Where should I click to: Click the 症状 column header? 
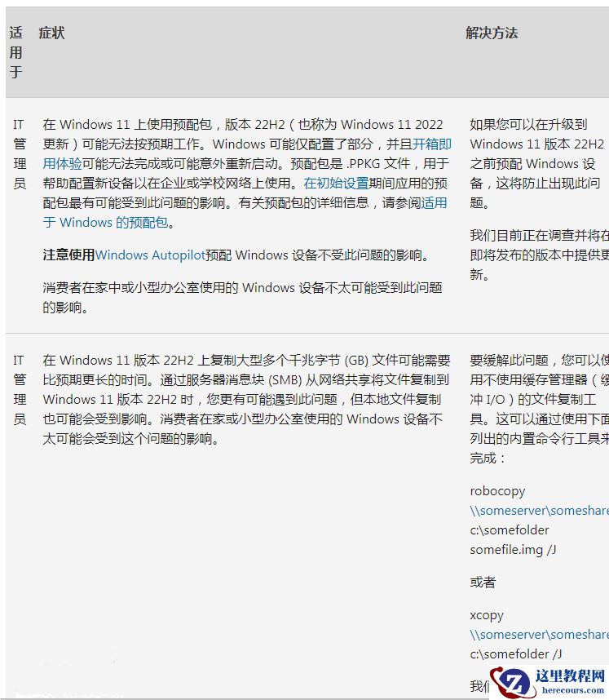click(51, 33)
